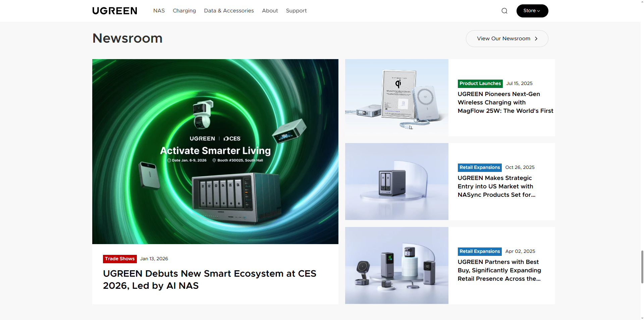The height and width of the screenshot is (320, 644).
Task: Open the MagFlow wireless charger thumbnail
Action: coord(396,98)
